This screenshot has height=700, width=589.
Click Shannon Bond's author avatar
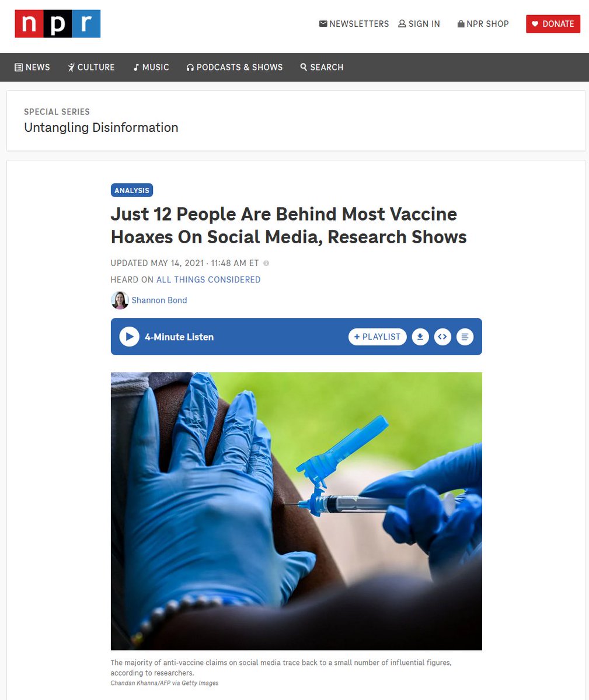click(x=120, y=300)
